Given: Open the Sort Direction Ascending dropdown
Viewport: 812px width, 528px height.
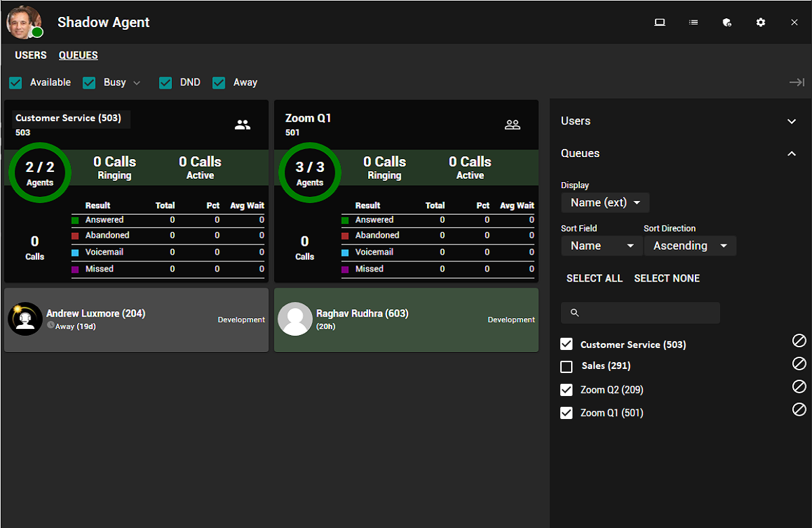Looking at the screenshot, I should pyautogui.click(x=690, y=246).
